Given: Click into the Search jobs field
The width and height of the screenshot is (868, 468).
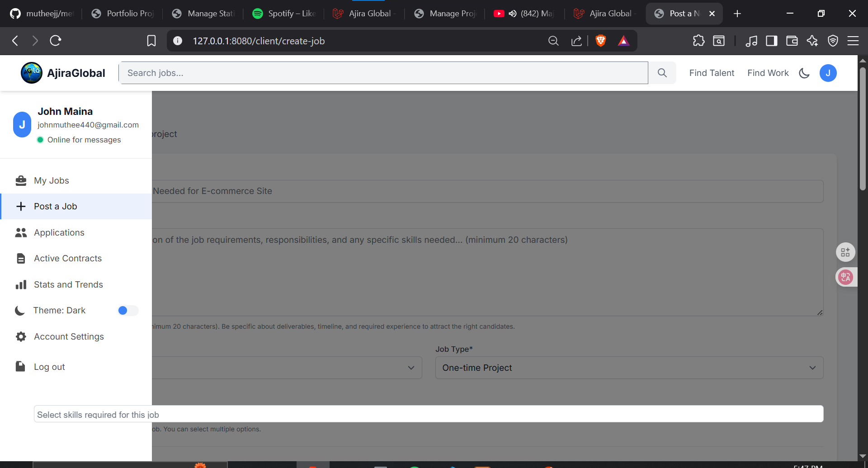Looking at the screenshot, I should click(383, 73).
